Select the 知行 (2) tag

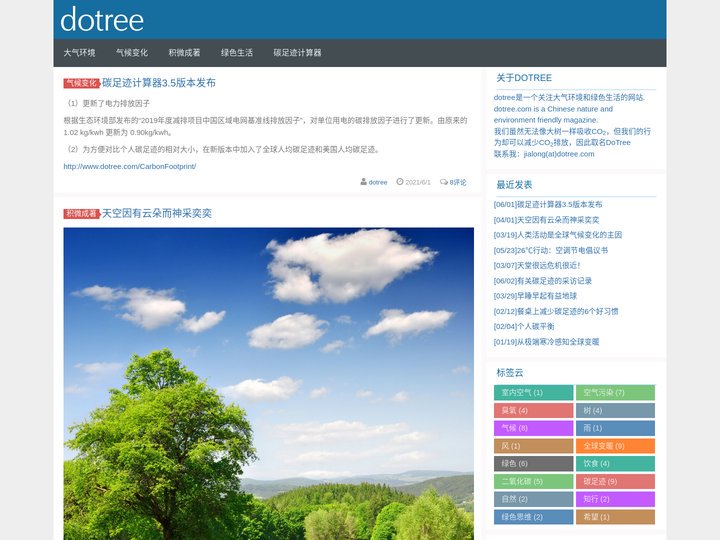tap(615, 499)
